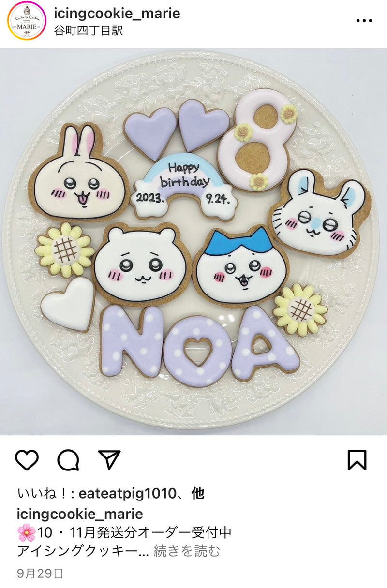Tap the number 8 cookie

(x=257, y=140)
